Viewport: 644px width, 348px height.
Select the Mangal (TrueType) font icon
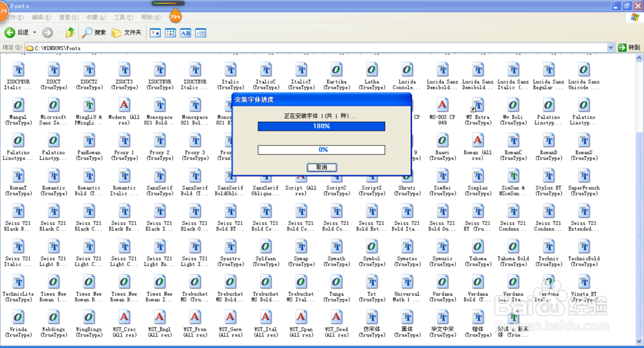(x=18, y=105)
